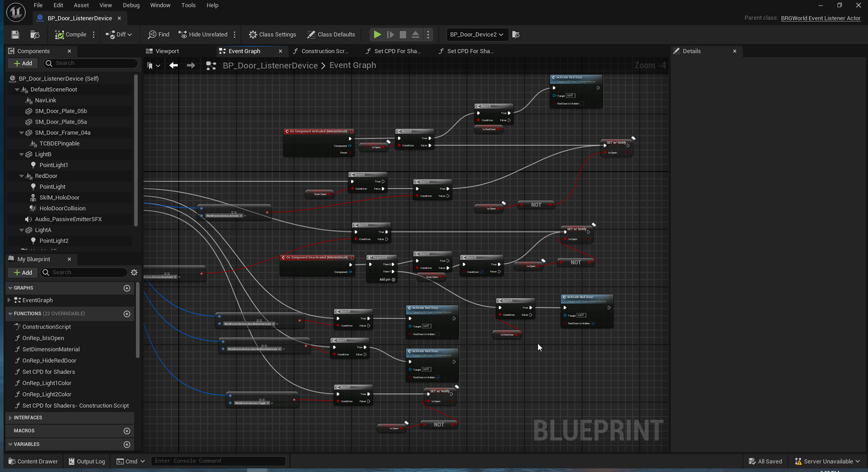
Task: Expand the INTERFACES section
Action: tap(10, 418)
